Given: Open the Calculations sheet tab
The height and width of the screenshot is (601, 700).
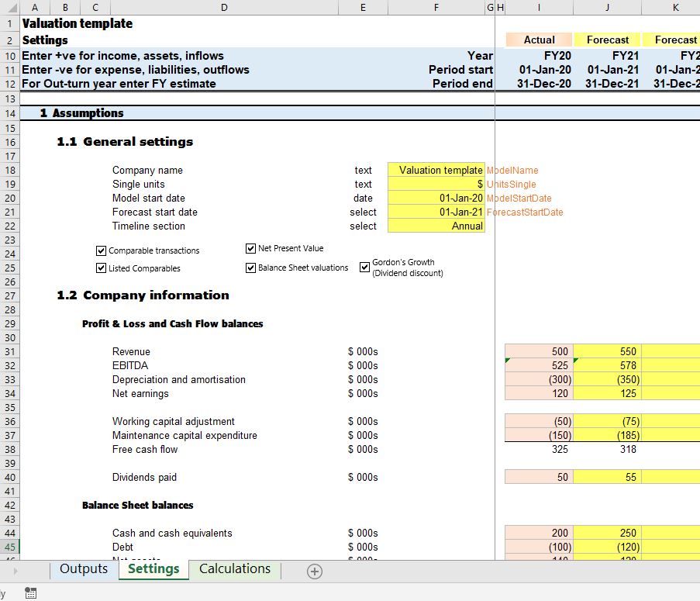Looking at the screenshot, I should point(235,569).
